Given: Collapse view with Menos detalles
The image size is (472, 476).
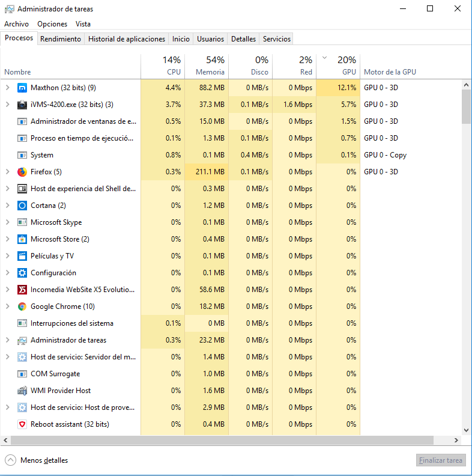Looking at the screenshot, I should tap(37, 460).
